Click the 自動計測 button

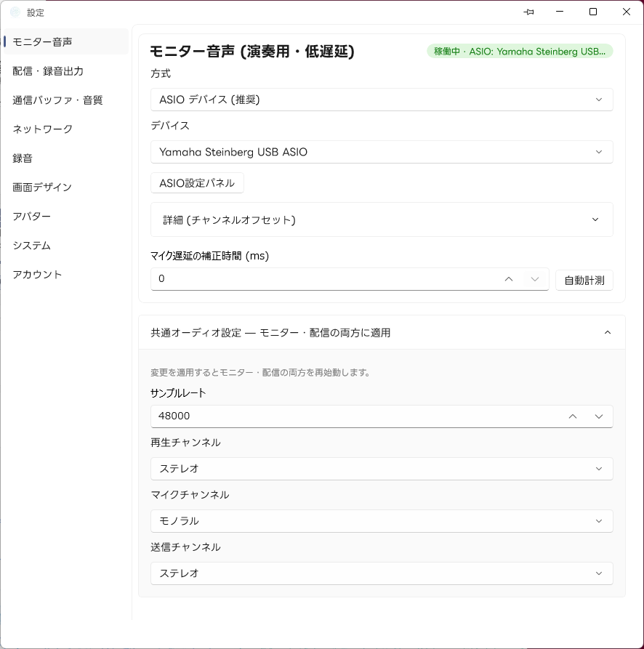pos(584,281)
